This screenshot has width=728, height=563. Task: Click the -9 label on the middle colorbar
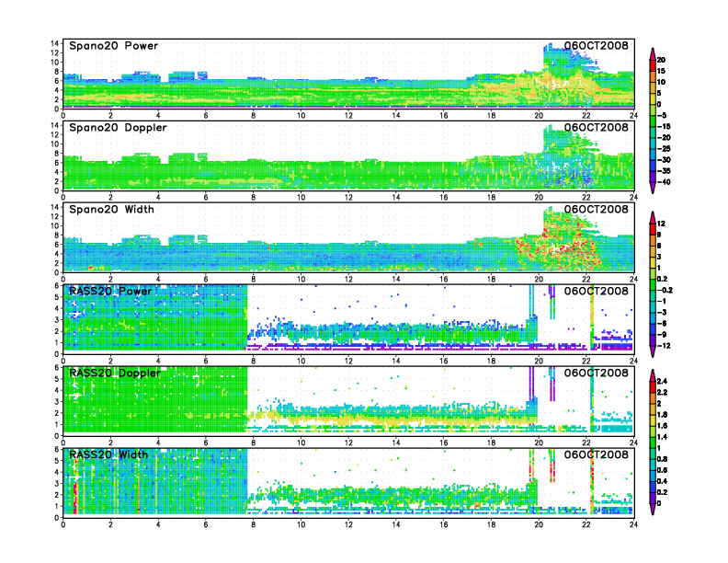(662, 335)
